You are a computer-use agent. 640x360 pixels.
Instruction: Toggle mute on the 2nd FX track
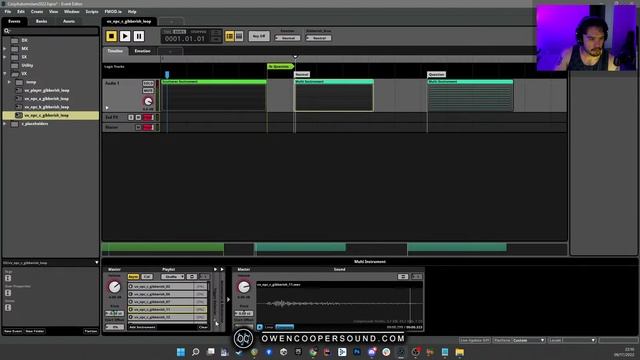pyautogui.click(x=138, y=118)
